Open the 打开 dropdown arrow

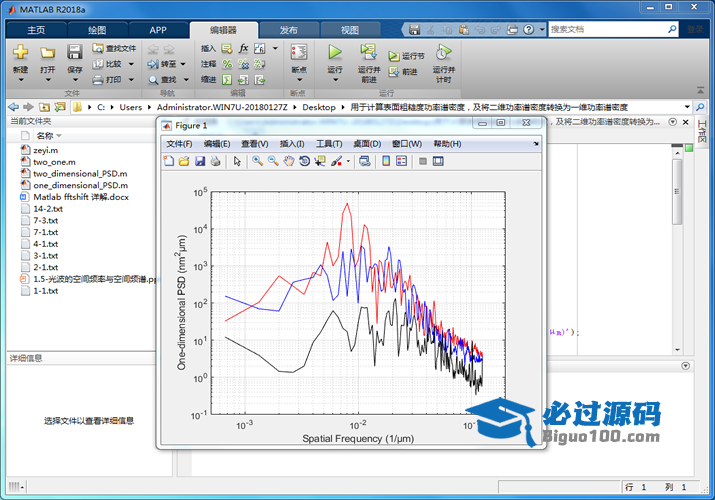(47, 80)
